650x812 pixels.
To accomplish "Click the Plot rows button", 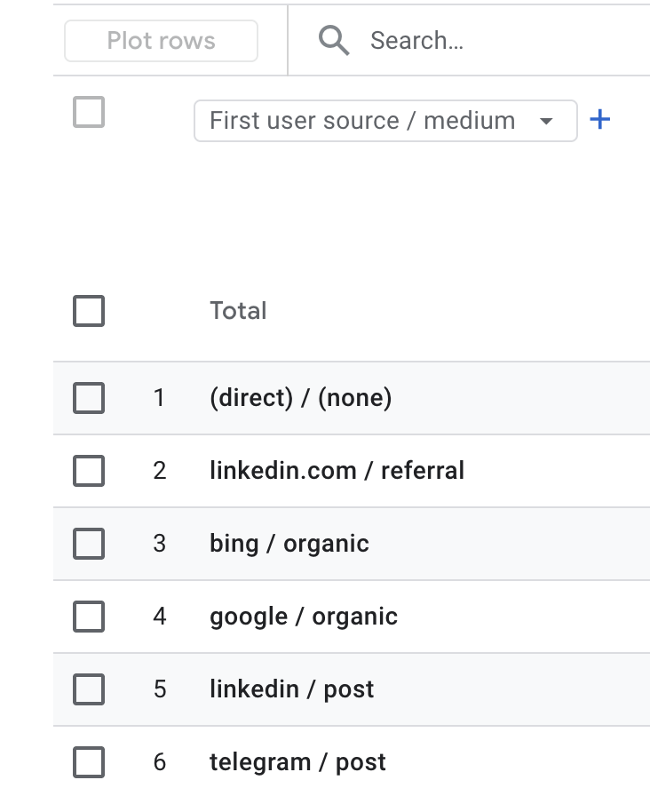I will point(162,41).
